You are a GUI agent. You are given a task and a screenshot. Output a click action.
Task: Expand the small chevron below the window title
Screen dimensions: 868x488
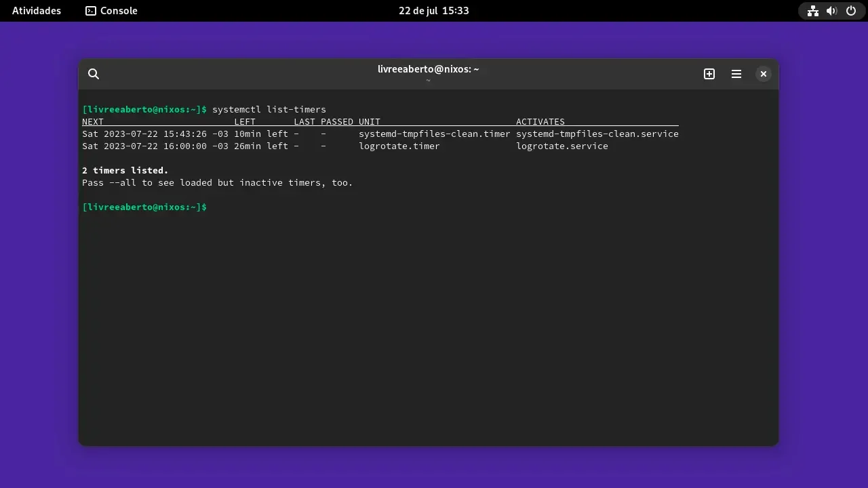429,81
